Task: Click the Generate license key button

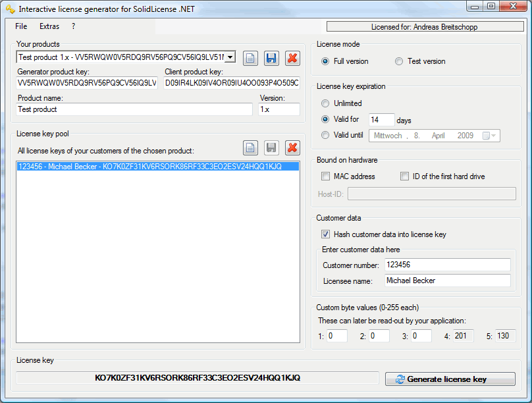Action: pos(451,379)
